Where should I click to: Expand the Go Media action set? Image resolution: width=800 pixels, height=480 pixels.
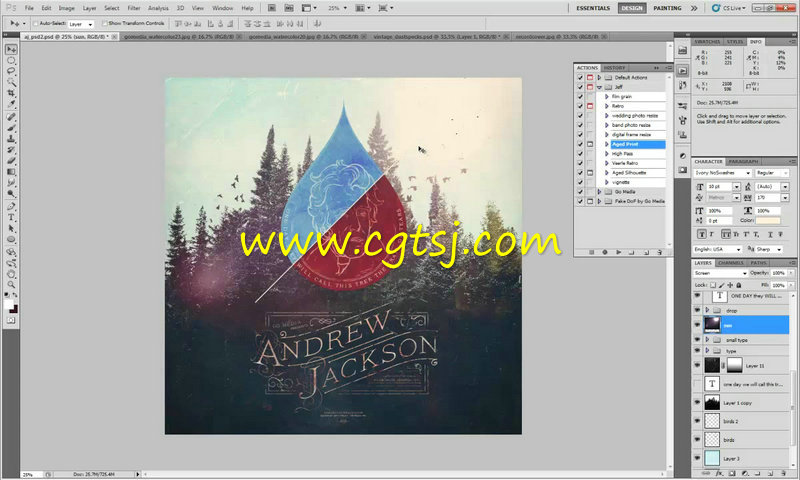click(599, 192)
